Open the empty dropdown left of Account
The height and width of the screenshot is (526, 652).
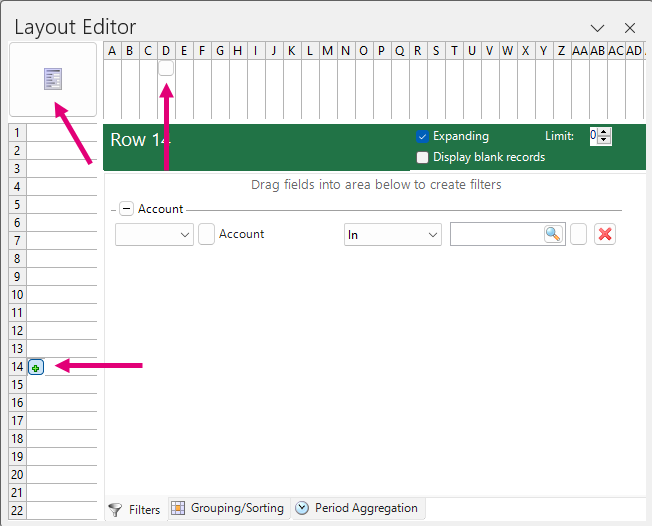coord(154,235)
